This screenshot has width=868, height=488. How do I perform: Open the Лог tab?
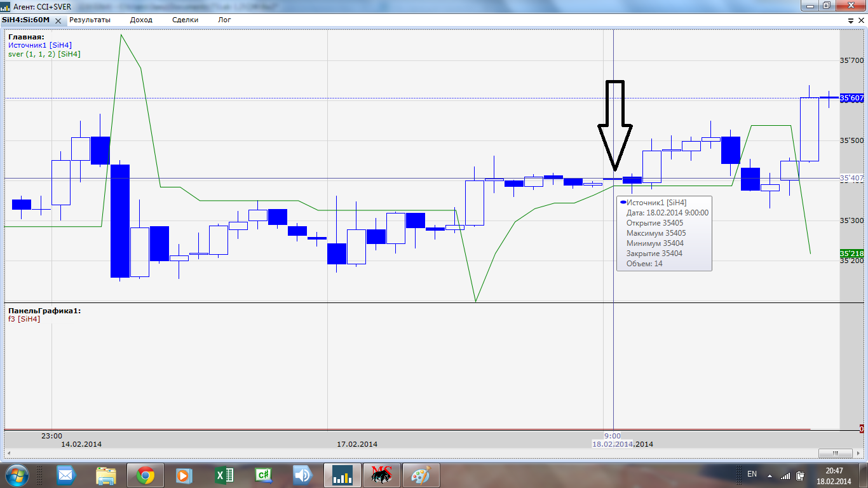tap(224, 20)
